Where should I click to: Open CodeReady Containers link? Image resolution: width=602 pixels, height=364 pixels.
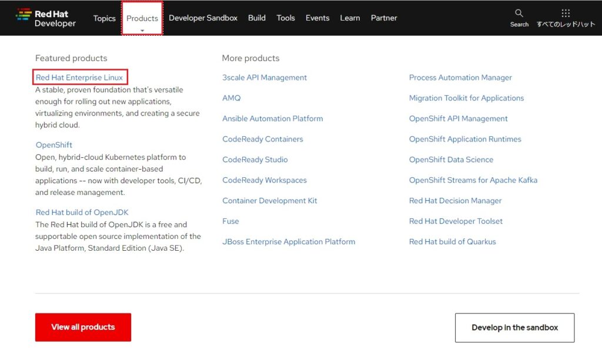[263, 139]
